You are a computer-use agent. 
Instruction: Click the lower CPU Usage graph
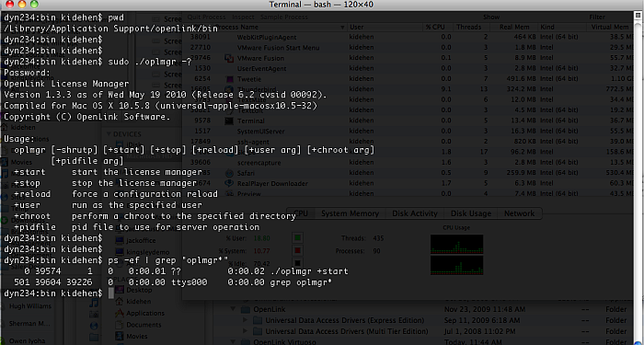coord(456,265)
